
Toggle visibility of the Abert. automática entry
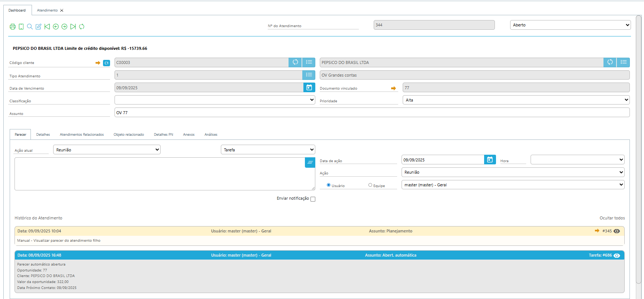click(x=617, y=255)
